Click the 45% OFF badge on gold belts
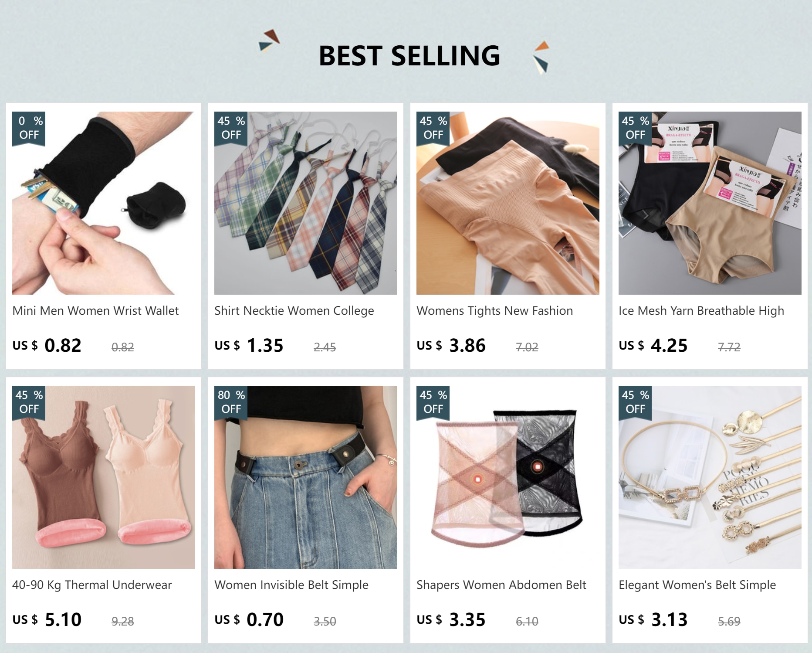 tap(635, 402)
